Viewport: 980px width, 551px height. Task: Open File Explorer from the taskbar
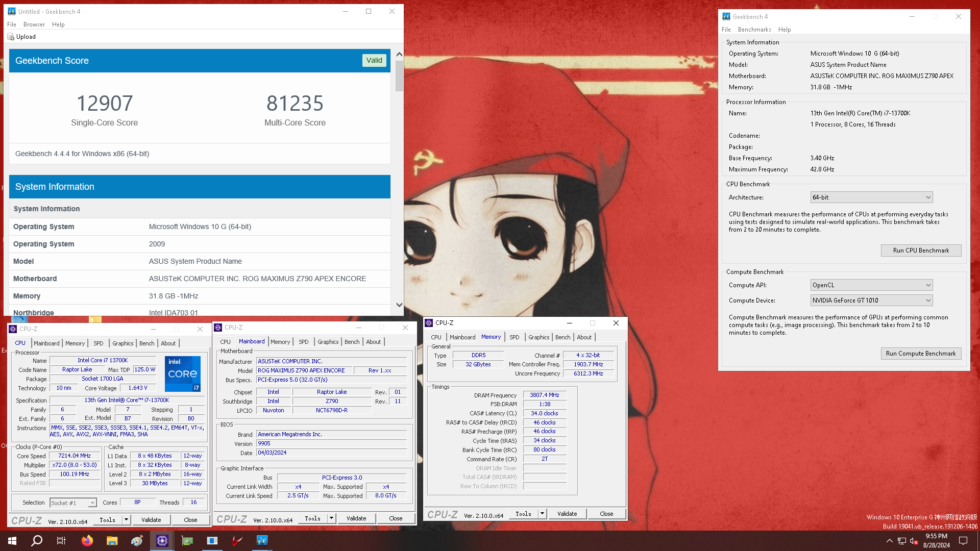click(x=112, y=541)
